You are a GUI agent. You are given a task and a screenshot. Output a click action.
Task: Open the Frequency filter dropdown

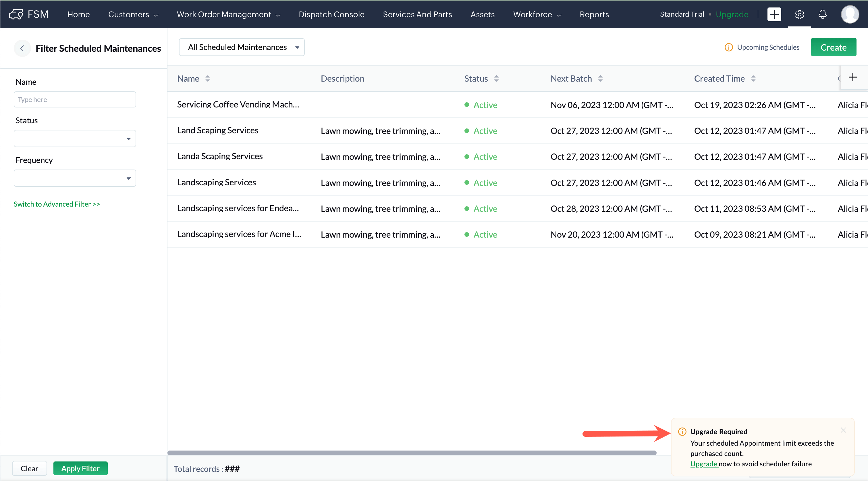point(75,178)
